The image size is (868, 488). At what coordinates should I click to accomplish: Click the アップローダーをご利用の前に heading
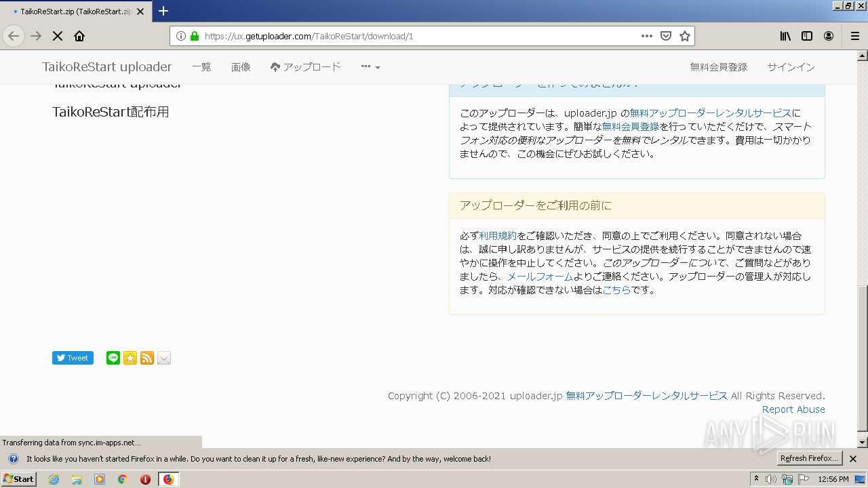click(536, 205)
